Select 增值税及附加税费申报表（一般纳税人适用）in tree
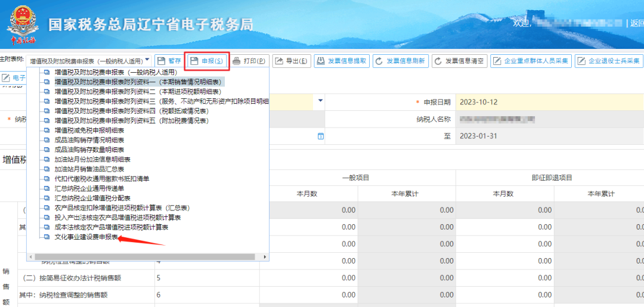 pyautogui.click(x=116, y=72)
